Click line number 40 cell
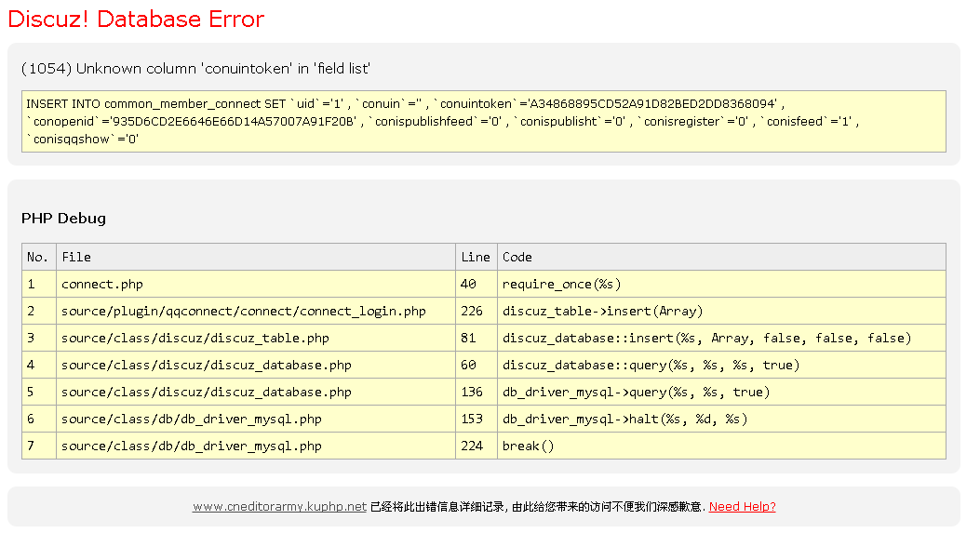 [x=477, y=285]
